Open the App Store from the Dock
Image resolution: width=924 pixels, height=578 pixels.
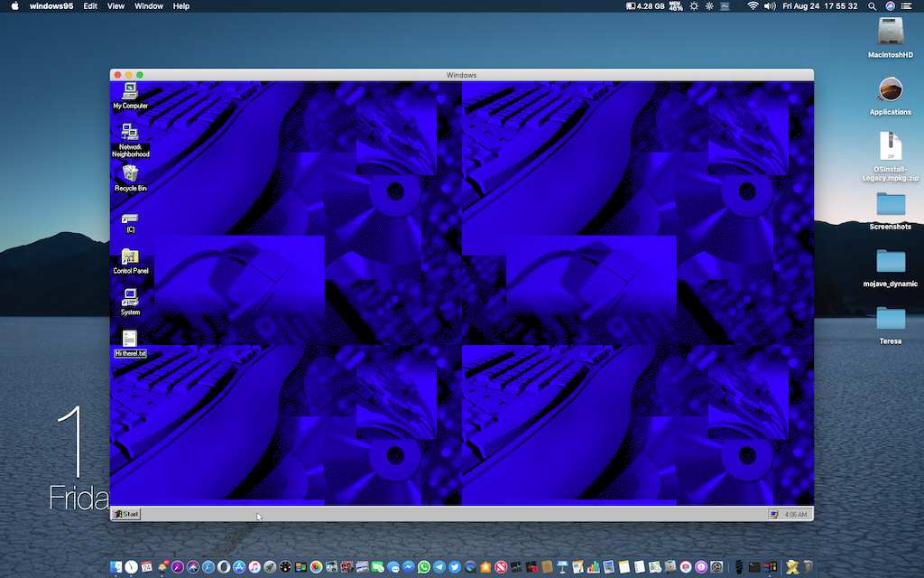(x=239, y=567)
